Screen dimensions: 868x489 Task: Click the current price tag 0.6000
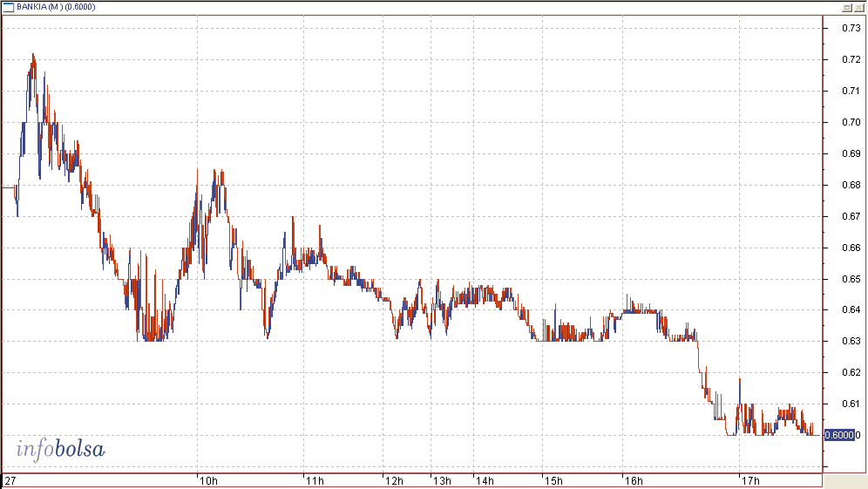point(839,435)
